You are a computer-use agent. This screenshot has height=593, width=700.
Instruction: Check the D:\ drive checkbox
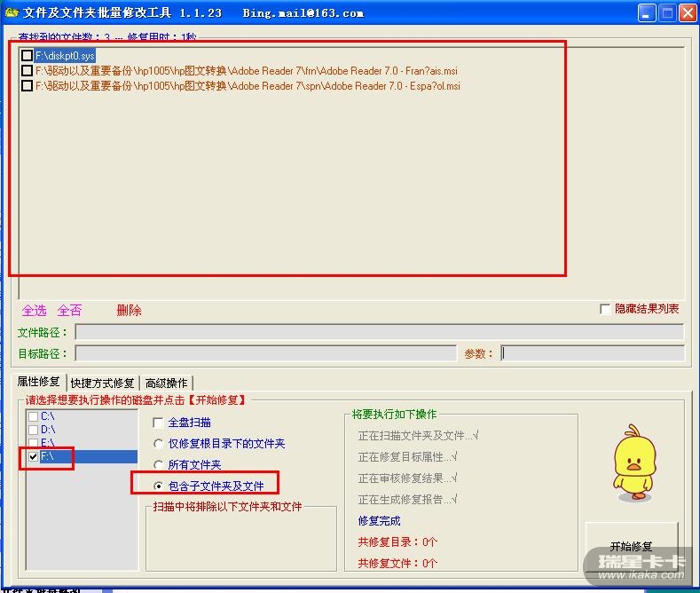point(33,430)
